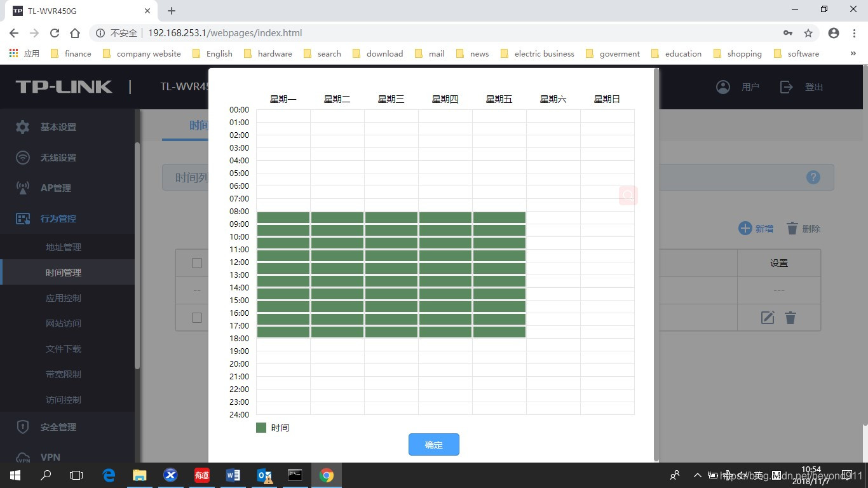
Task: Bookmark this page with star icon
Action: (x=808, y=33)
